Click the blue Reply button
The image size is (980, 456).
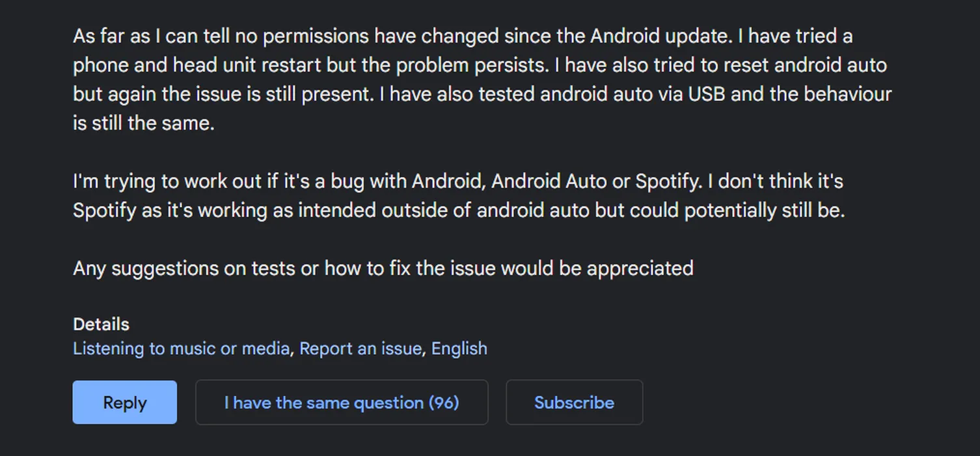tap(124, 403)
